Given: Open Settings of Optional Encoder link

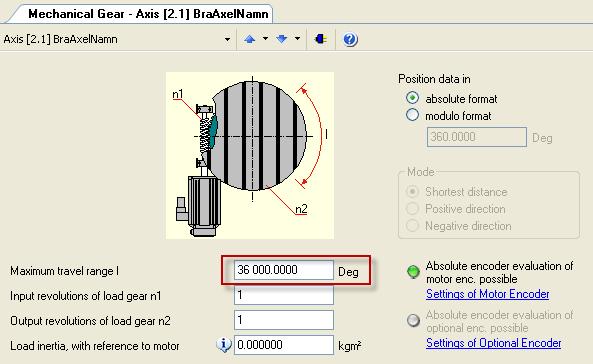Looking at the screenshot, I should click(494, 343).
